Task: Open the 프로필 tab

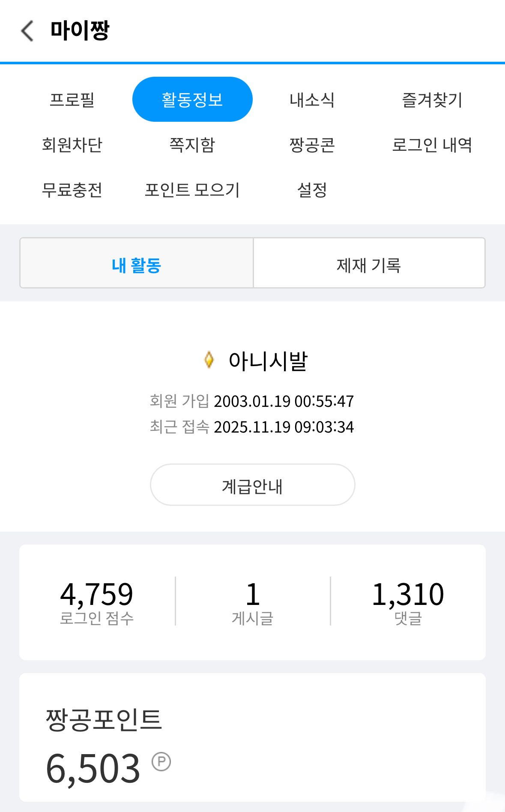Action: [72, 100]
